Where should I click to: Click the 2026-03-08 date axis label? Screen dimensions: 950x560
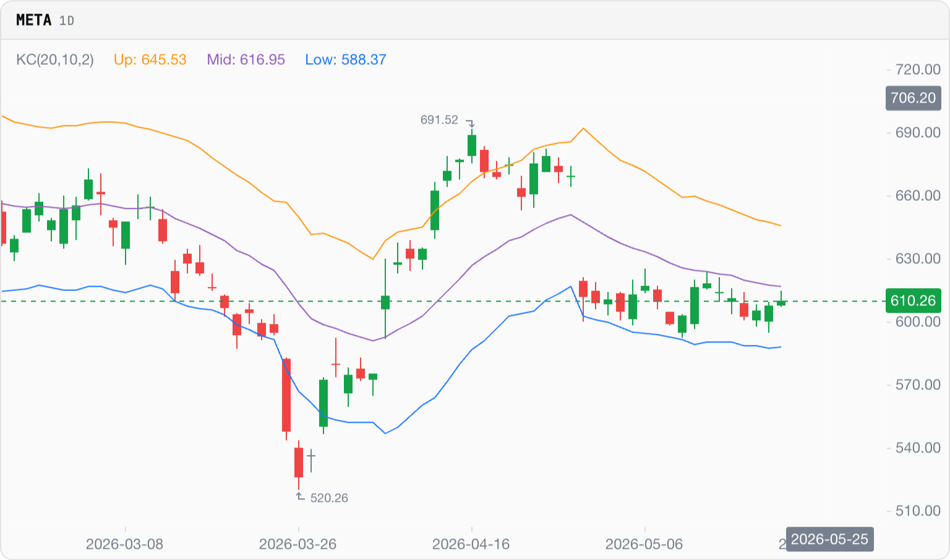(124, 544)
